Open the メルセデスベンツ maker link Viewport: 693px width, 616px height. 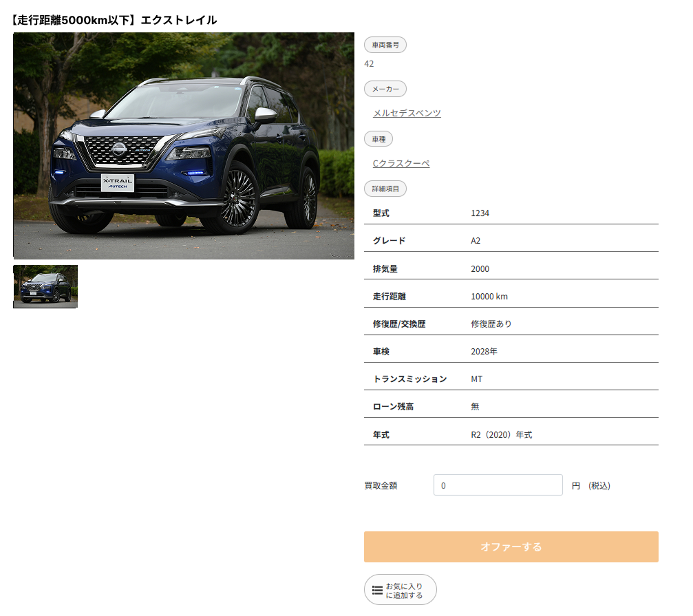[407, 113]
